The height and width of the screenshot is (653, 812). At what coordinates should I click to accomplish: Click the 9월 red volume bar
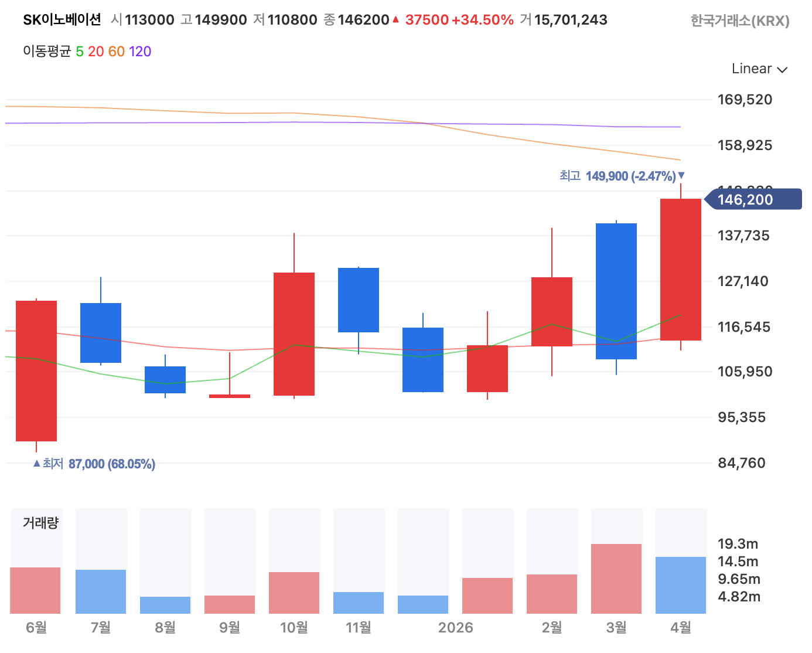point(230,604)
